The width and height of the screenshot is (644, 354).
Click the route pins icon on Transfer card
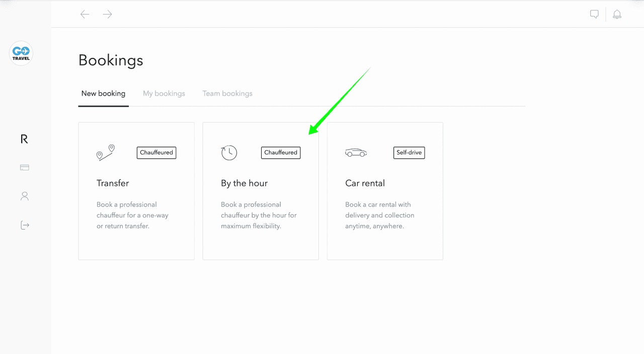[106, 153]
